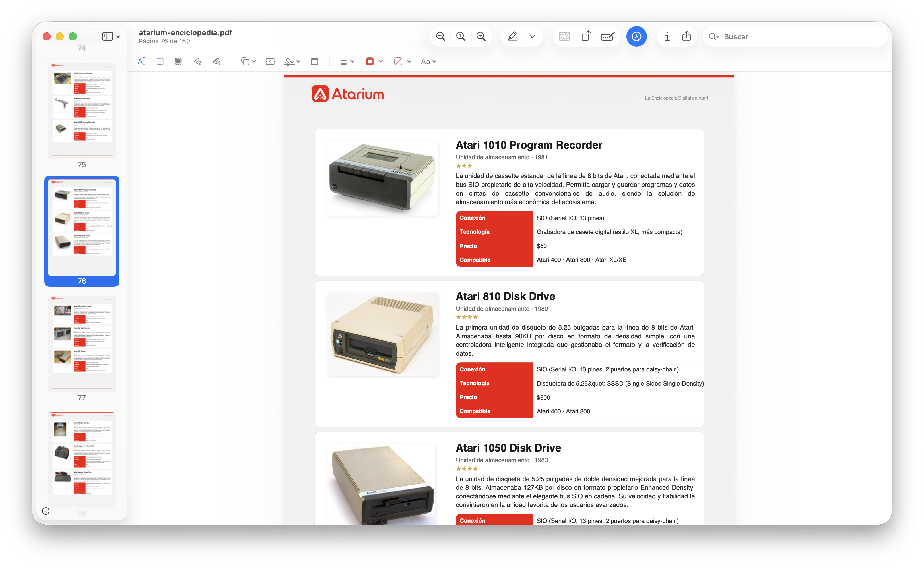Click the atarium-enciclopedia.pdf window title
The image size is (924, 567).
point(185,33)
